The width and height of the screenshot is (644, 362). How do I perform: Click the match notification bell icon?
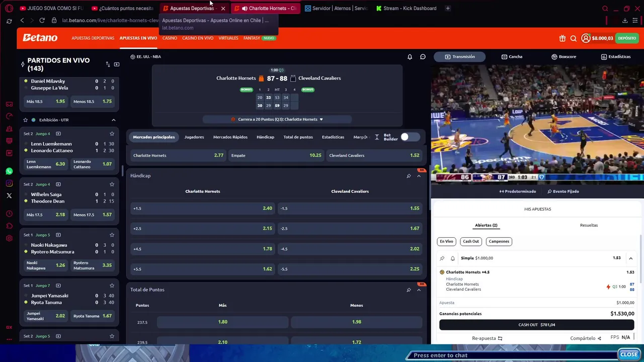pyautogui.click(x=410, y=57)
